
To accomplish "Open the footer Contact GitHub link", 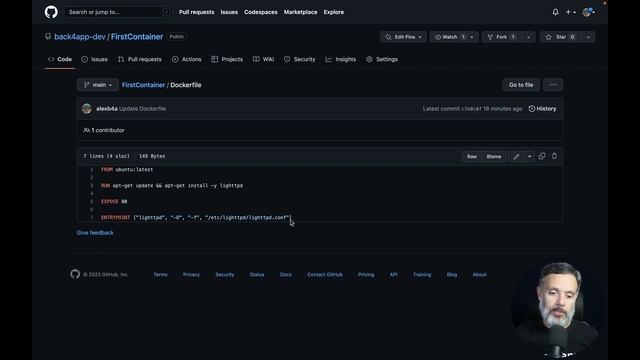I will point(325,275).
